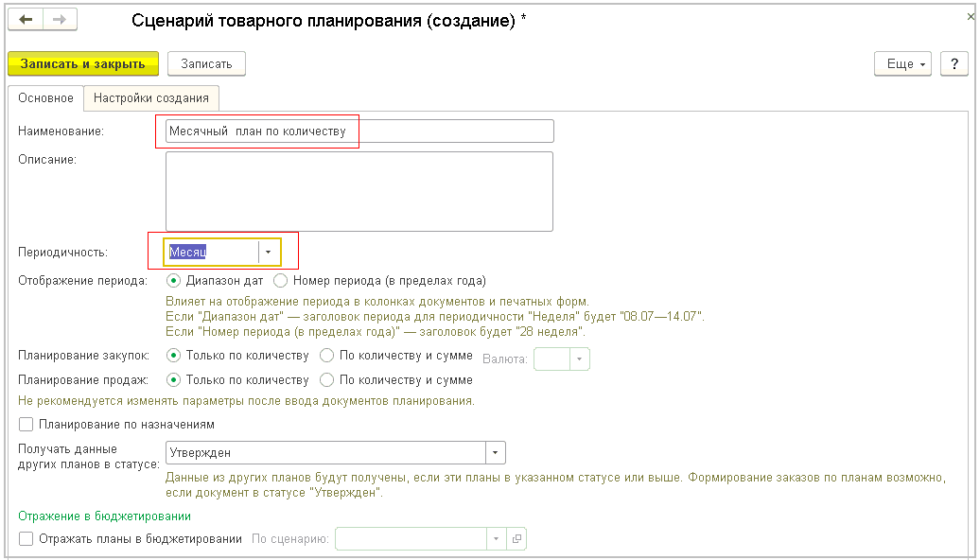Viewport: 980px width, 560px height.
Task: Click the 'Периодичность' field with 'Месяц'
Action: [x=212, y=252]
